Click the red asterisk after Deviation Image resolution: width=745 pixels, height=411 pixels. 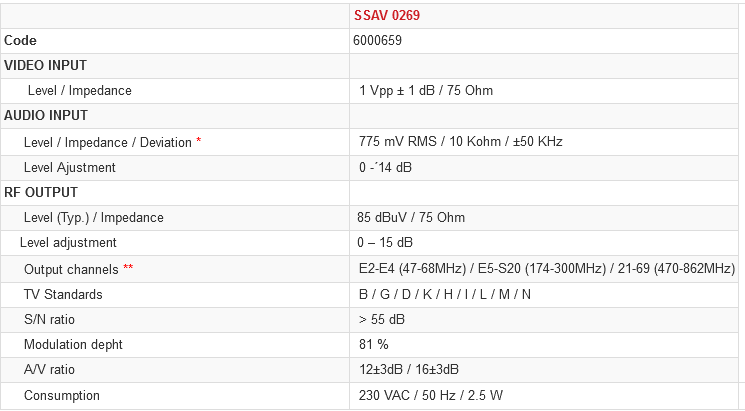pyautogui.click(x=199, y=141)
